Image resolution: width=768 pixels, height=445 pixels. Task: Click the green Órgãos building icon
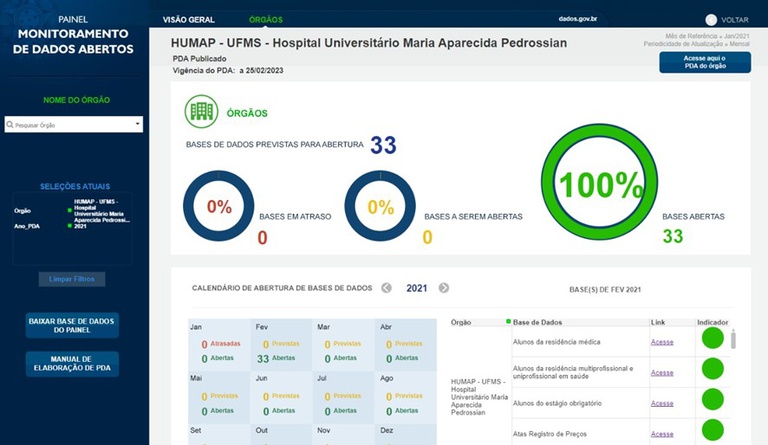[x=201, y=112]
